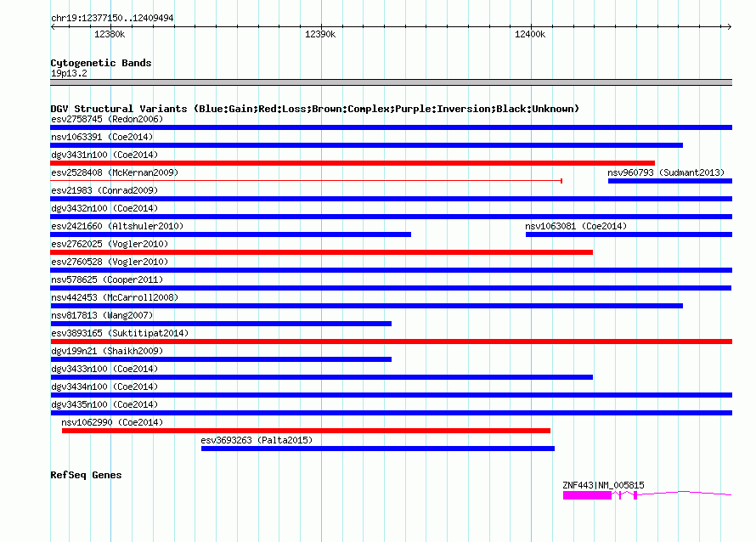The height and width of the screenshot is (542, 756).
Task: Click the blue bar under dgv3433n100
Action: tap(322, 377)
